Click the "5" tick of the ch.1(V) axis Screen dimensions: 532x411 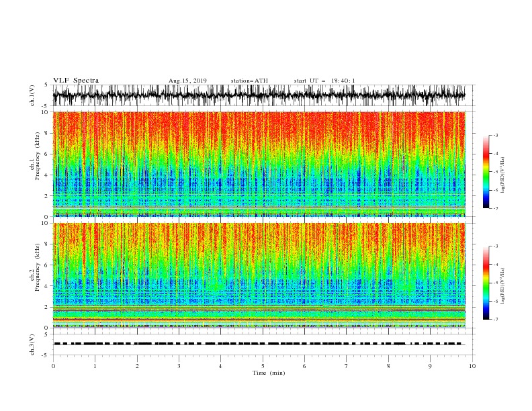(46, 85)
